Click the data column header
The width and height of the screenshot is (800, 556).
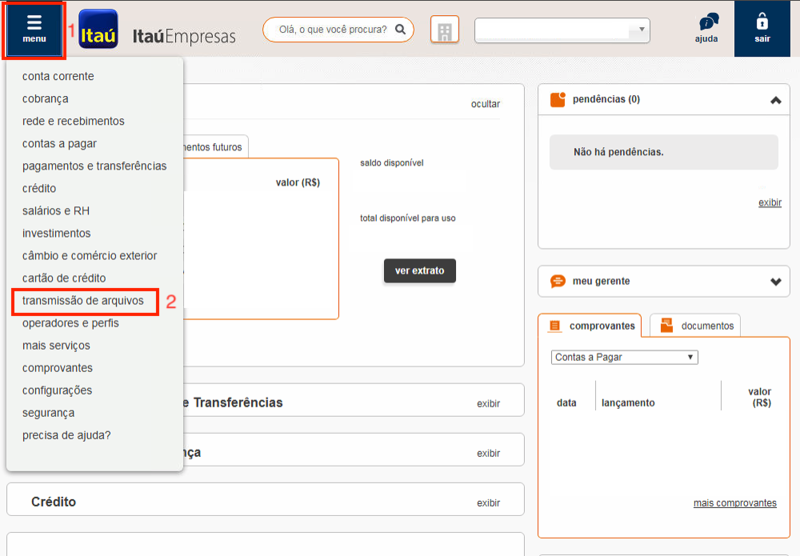point(566,403)
